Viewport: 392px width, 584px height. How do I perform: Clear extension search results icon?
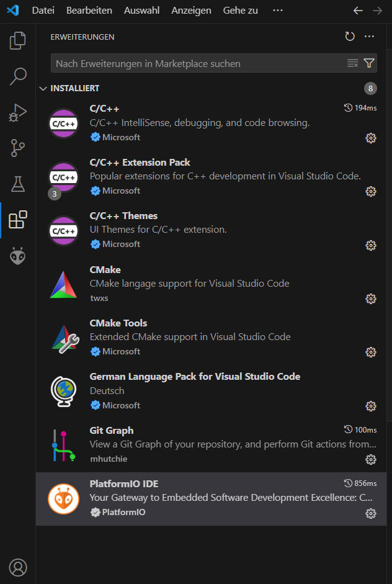352,63
